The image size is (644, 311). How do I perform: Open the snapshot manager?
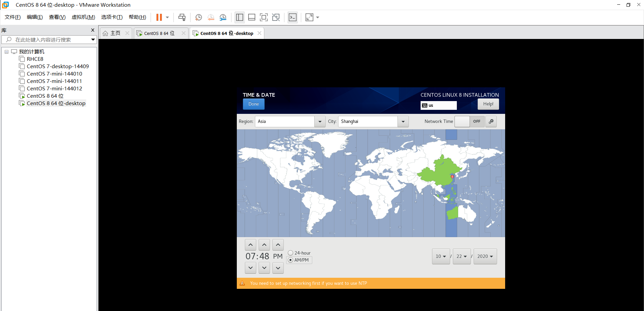(223, 17)
